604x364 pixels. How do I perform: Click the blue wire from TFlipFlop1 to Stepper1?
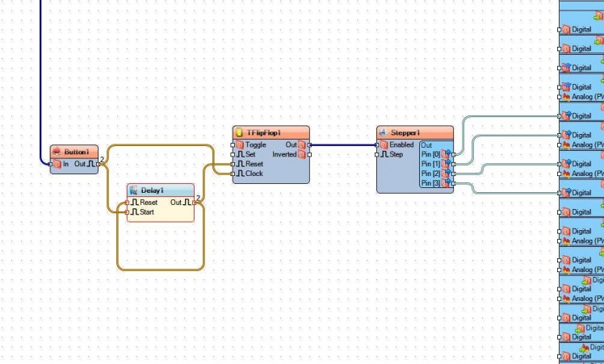343,145
